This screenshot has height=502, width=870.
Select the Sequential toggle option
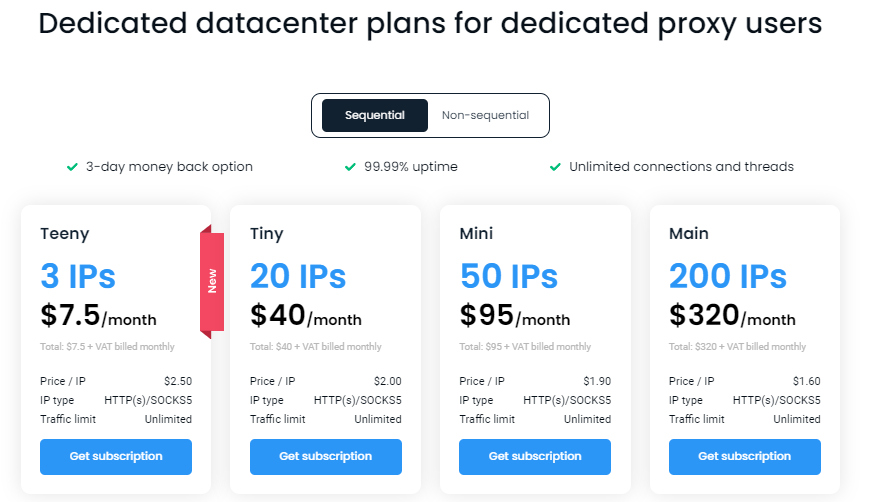[x=375, y=116]
